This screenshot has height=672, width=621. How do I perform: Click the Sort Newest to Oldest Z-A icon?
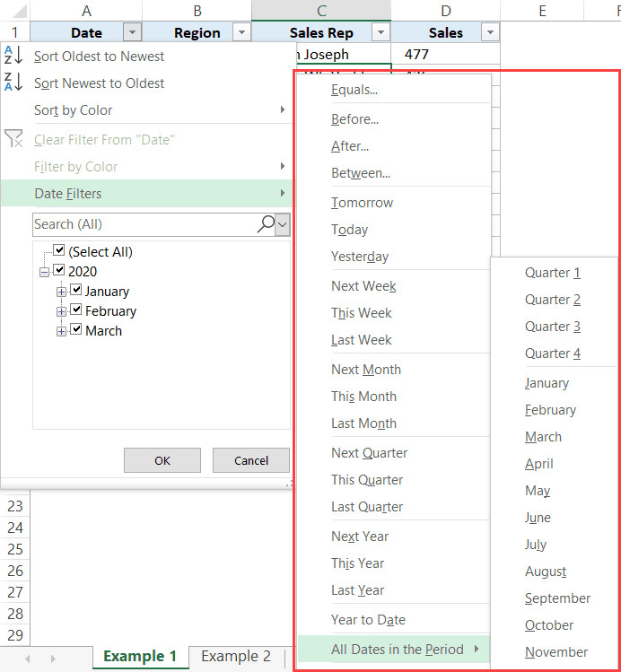[x=13, y=83]
